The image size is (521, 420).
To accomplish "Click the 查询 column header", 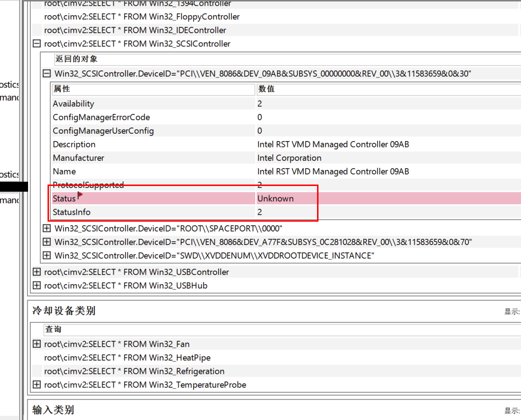I will coord(53,329).
